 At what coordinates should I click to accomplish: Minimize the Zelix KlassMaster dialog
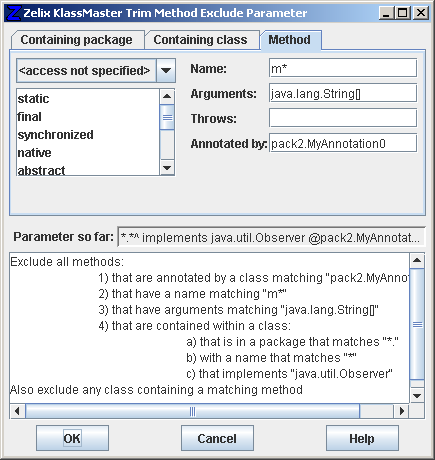pyautogui.click(x=386, y=13)
